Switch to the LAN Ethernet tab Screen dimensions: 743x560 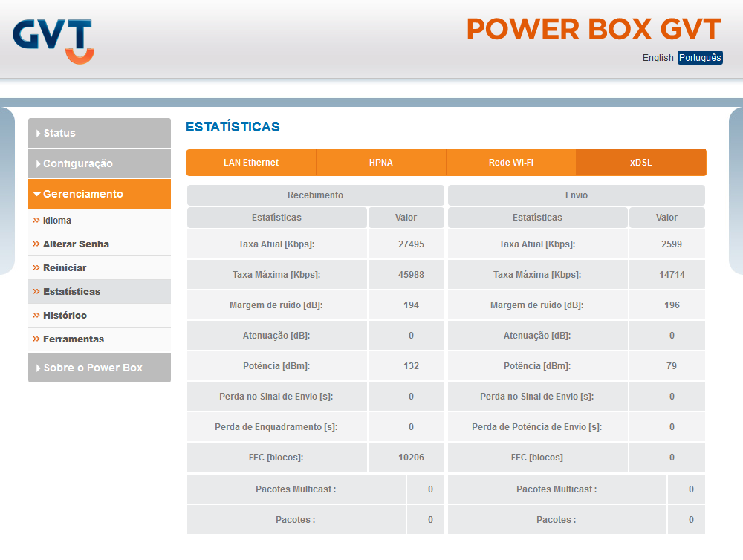point(251,163)
